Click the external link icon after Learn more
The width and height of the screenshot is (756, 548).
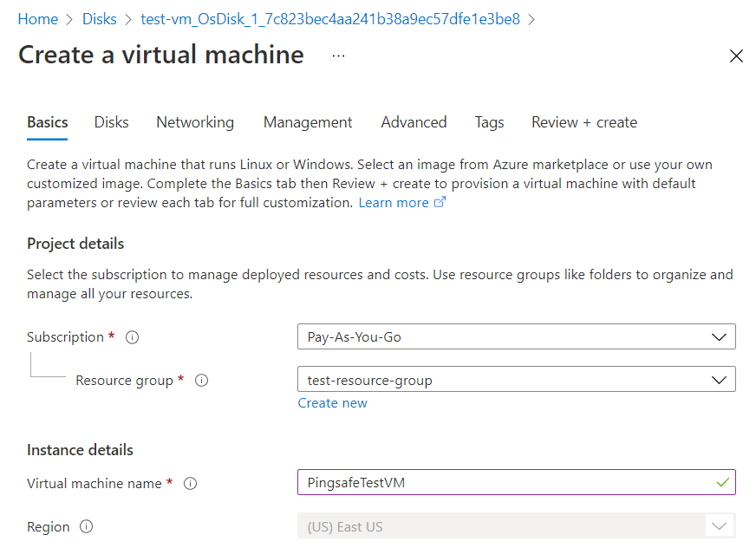[x=440, y=203]
